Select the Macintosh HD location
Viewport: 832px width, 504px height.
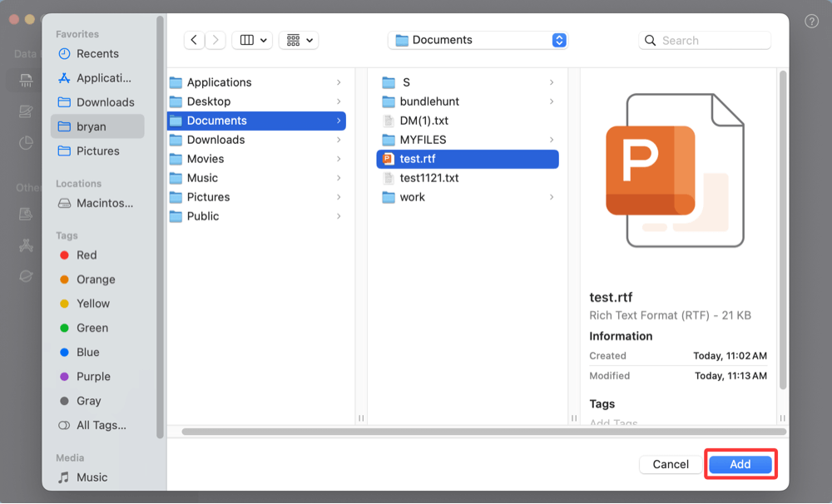tap(104, 203)
